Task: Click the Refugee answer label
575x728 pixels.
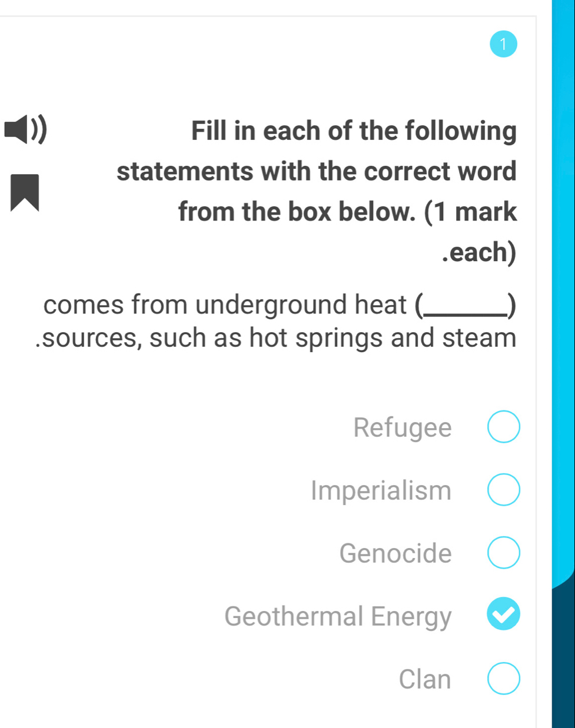Action: (403, 428)
